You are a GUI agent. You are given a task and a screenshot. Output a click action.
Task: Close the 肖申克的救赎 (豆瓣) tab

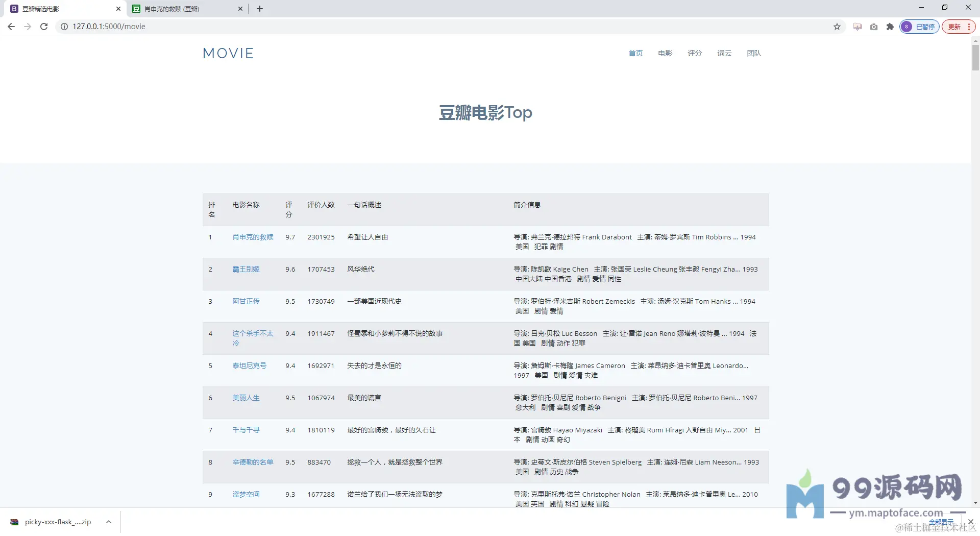tap(240, 9)
